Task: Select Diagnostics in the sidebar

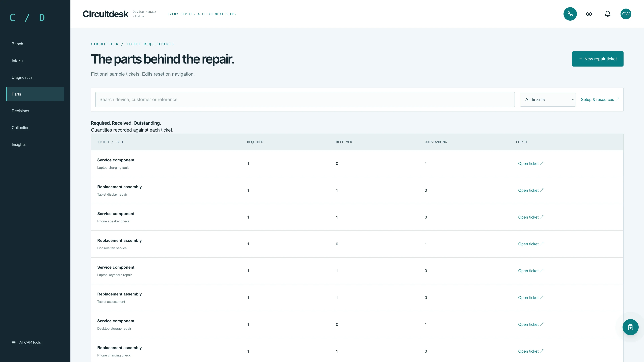Action: (x=35, y=77)
